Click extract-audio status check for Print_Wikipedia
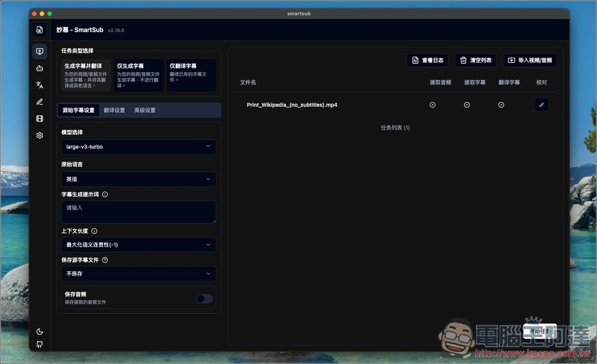This screenshot has width=597, height=364. [432, 104]
